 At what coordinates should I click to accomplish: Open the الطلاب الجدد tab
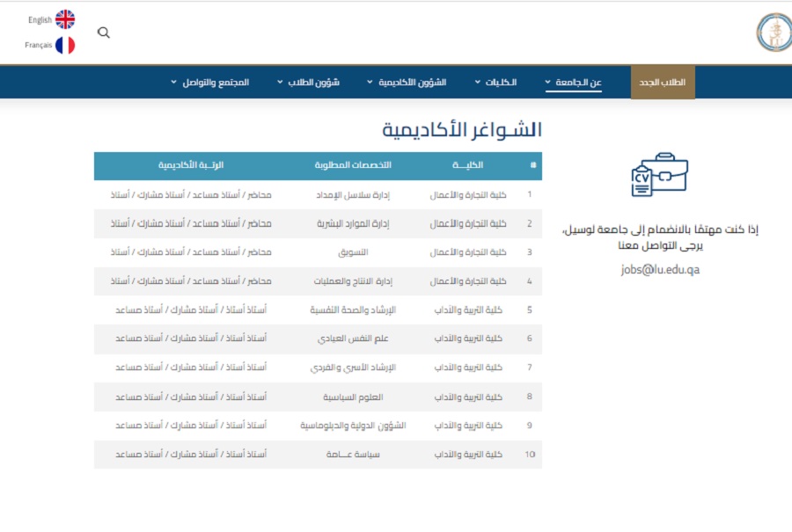pos(662,82)
